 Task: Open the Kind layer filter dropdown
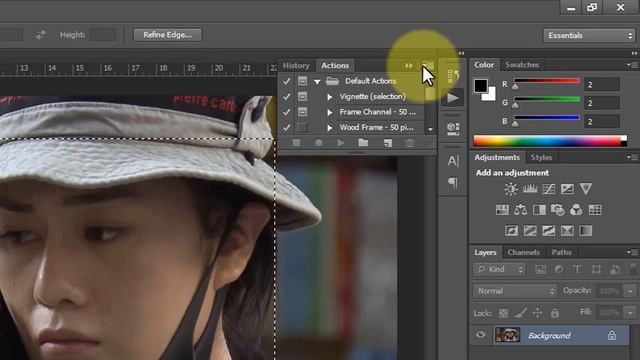[499, 269]
